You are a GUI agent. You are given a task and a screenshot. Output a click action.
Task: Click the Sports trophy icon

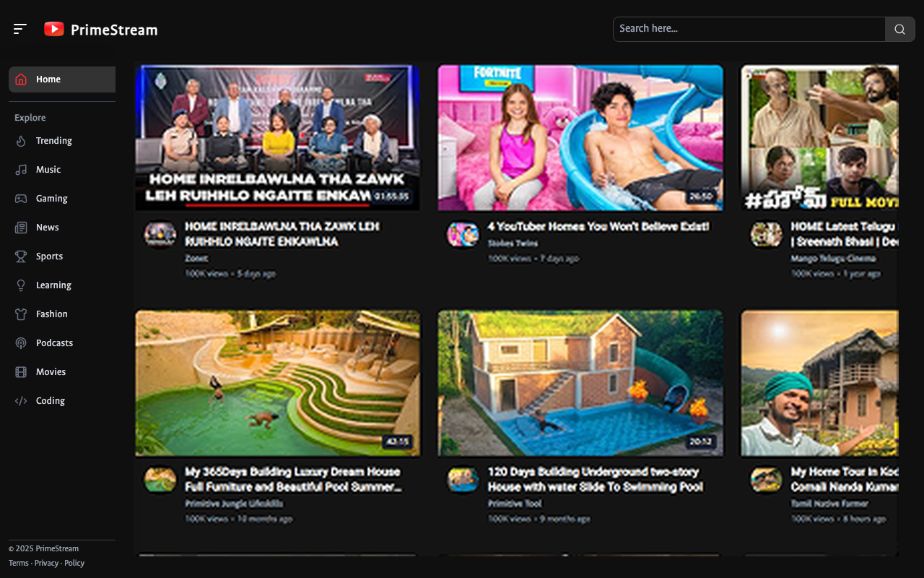pos(21,256)
